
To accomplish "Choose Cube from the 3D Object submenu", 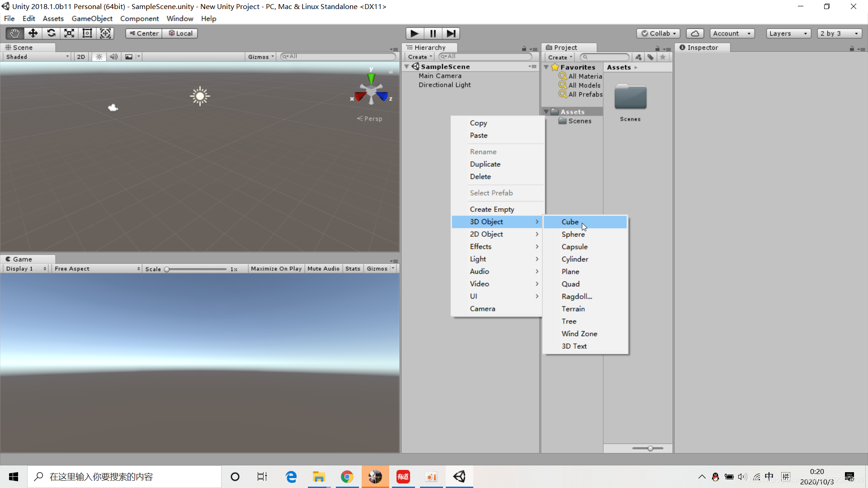I will (x=570, y=222).
